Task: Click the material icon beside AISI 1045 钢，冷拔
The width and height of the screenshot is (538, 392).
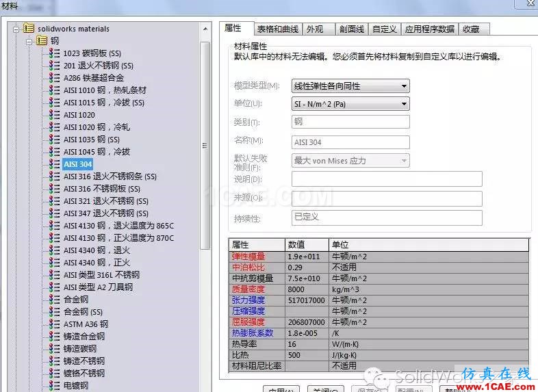Action: [54, 152]
